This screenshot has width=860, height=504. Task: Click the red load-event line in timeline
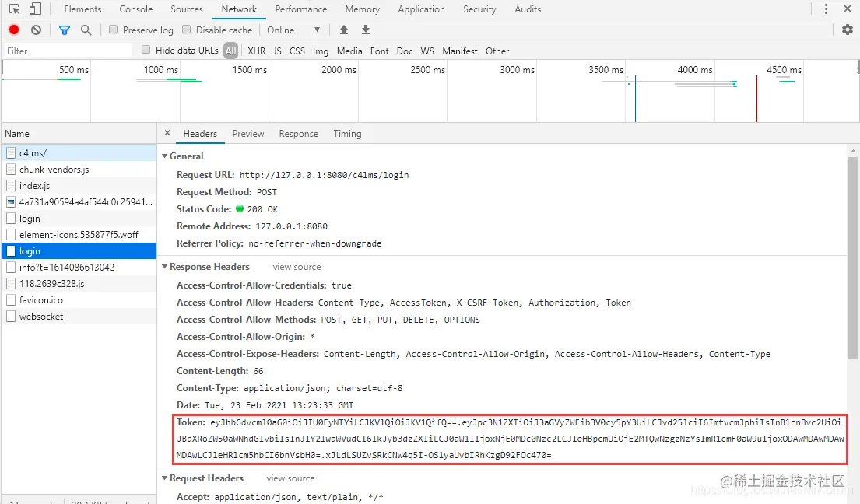click(x=756, y=99)
